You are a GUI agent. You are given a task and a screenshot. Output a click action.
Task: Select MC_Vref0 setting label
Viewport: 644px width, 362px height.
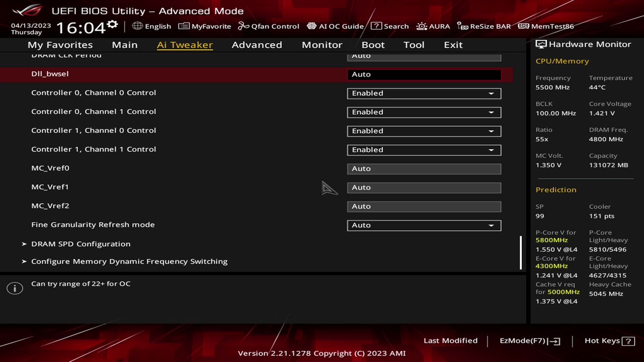coord(50,168)
